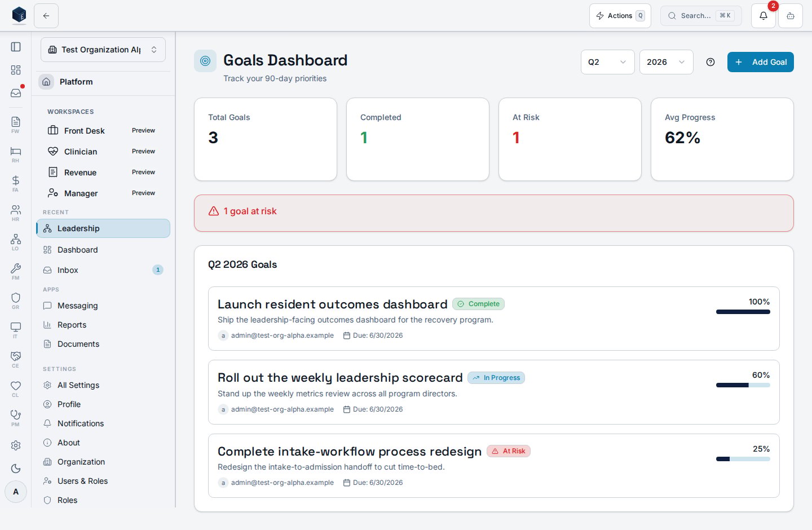Image resolution: width=812 pixels, height=530 pixels.
Task: Open the FA dollar rail icon
Action: (16, 183)
